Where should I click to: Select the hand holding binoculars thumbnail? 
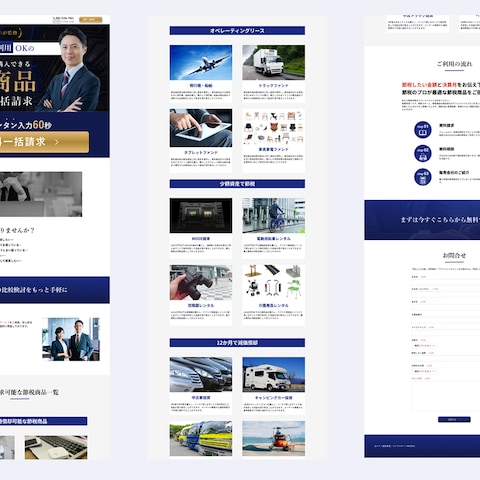201,283
